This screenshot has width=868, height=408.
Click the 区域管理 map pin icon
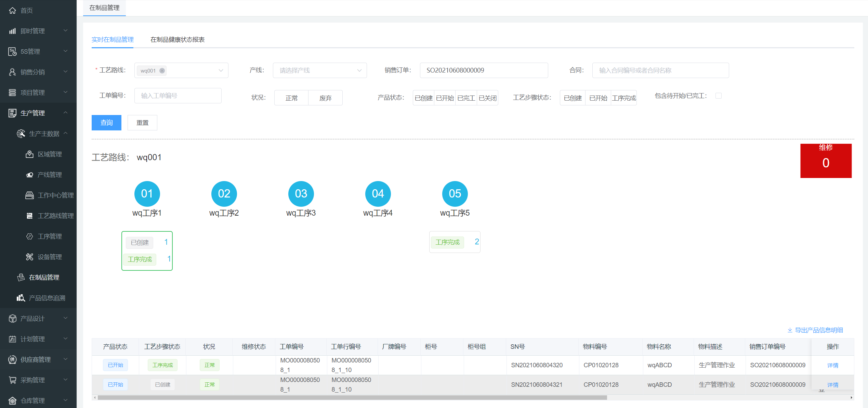click(29, 154)
